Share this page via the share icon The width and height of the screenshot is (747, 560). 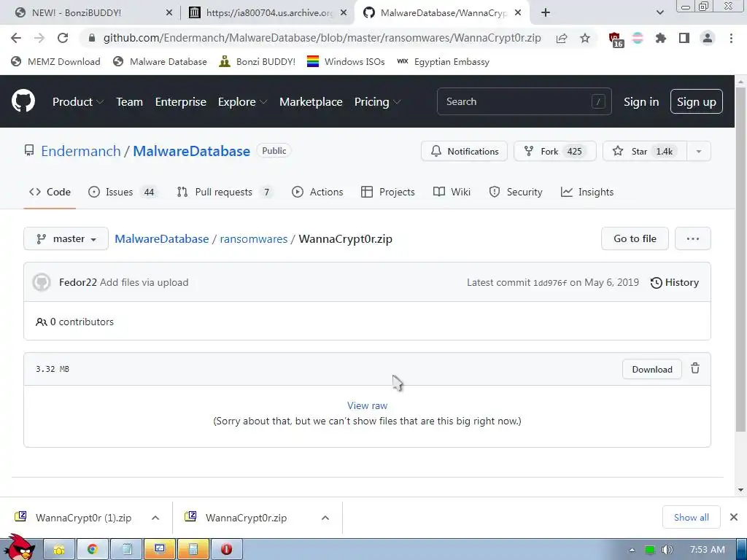pyautogui.click(x=562, y=38)
